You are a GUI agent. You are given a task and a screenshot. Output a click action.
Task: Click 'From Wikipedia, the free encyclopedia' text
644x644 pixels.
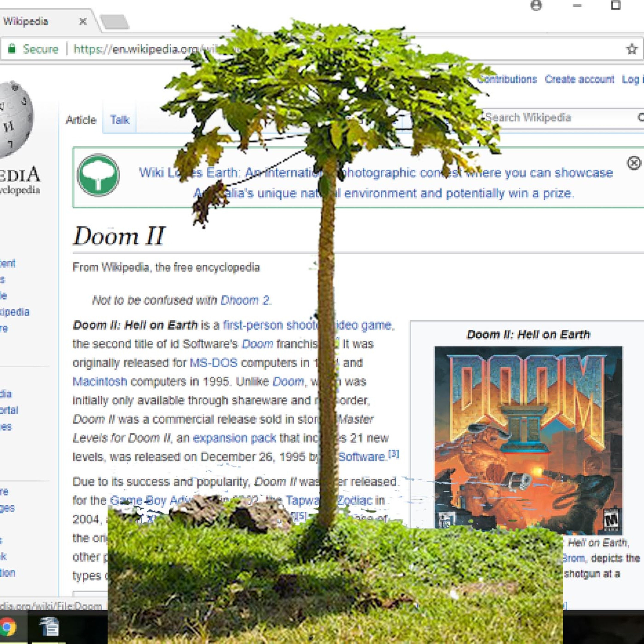pos(166,267)
